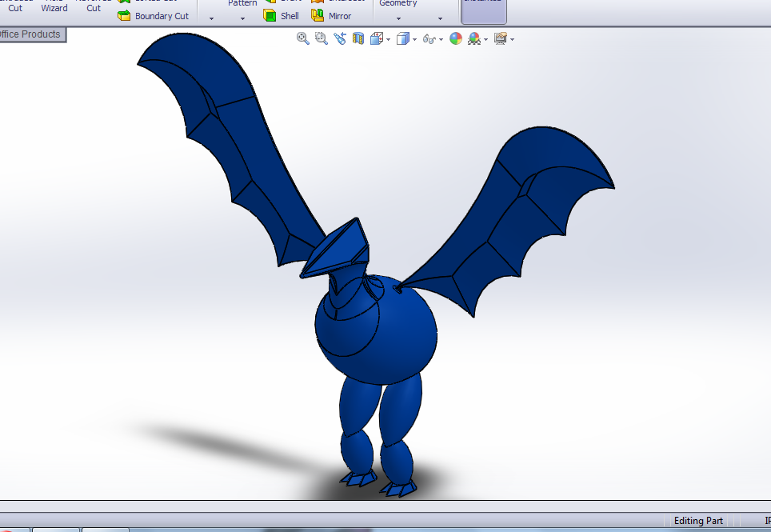
Task: Click the Editing Part status text
Action: click(698, 521)
